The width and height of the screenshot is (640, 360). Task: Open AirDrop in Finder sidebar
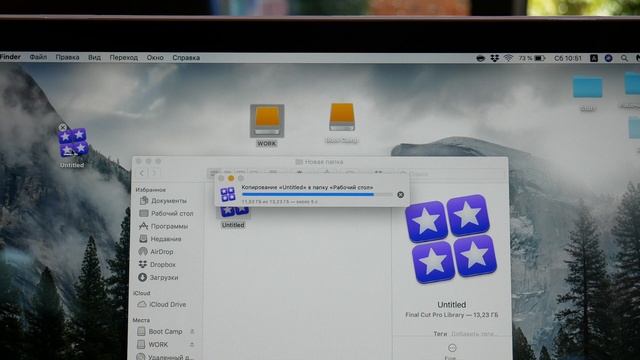click(x=156, y=251)
